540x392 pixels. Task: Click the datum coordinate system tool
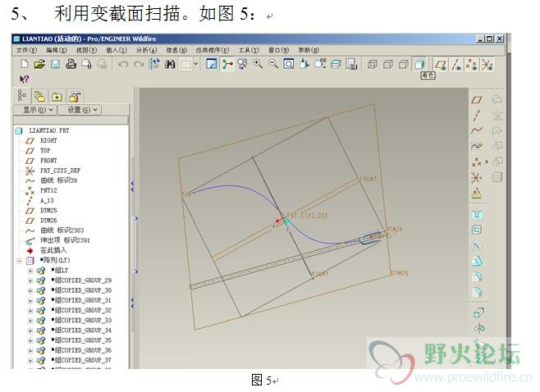pos(477,178)
